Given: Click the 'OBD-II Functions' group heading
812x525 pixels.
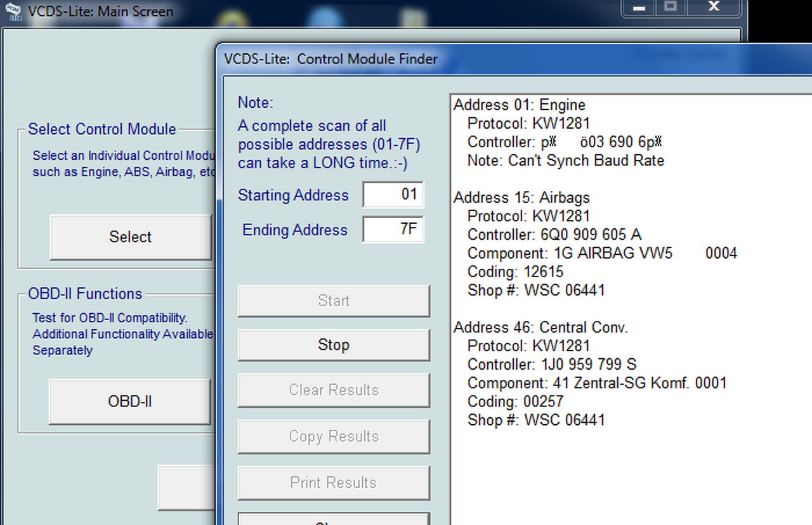Looking at the screenshot, I should (85, 294).
